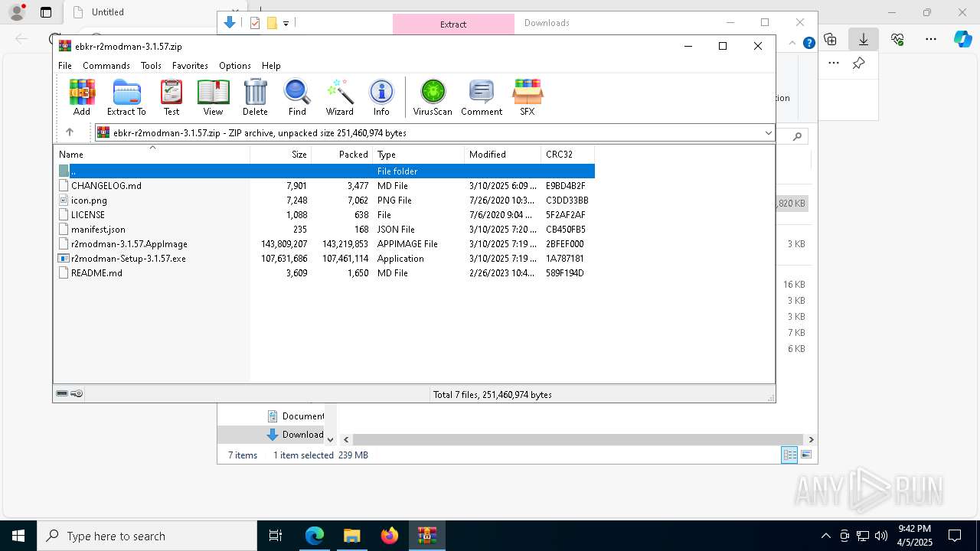Open WinRAR from taskbar
980x551 pixels.
pyautogui.click(x=427, y=536)
